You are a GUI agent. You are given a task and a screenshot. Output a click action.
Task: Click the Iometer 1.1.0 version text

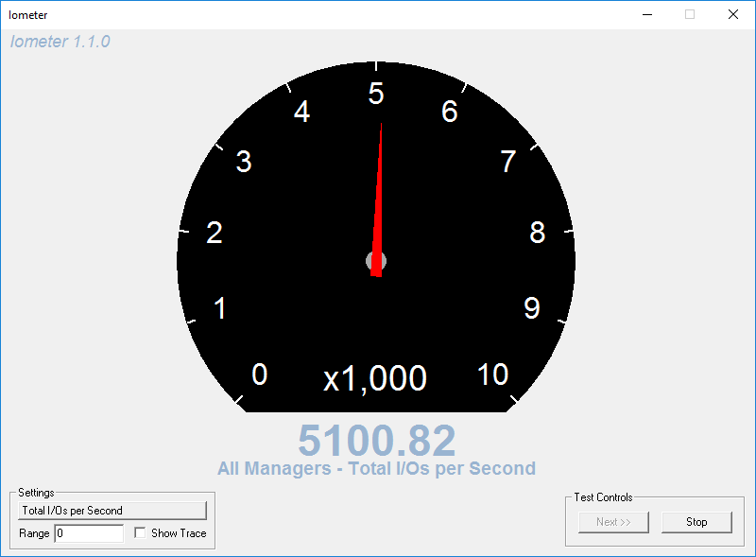[x=60, y=42]
